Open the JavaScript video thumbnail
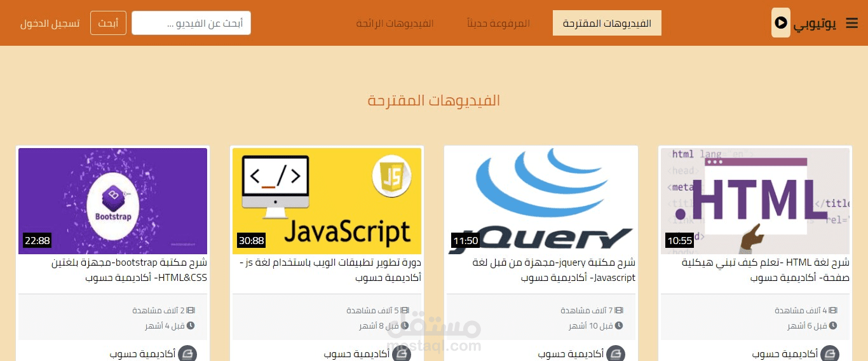868x361 pixels. point(327,201)
